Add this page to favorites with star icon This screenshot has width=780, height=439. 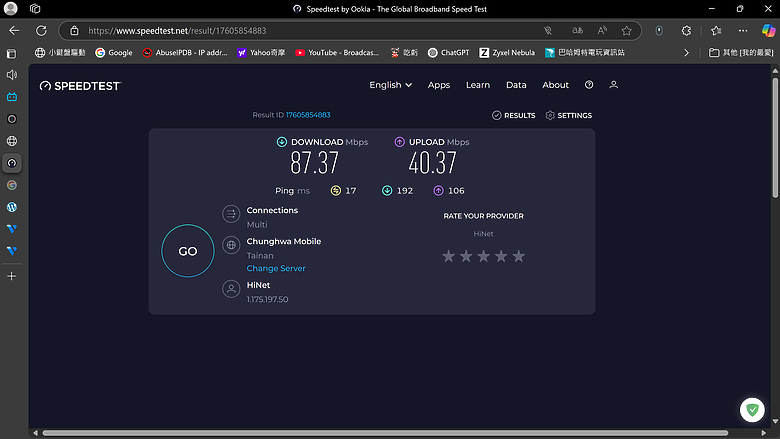click(x=626, y=31)
